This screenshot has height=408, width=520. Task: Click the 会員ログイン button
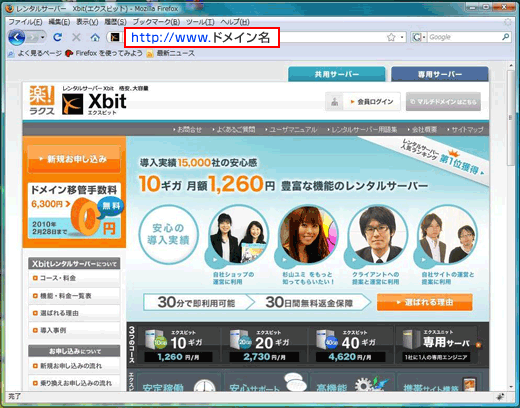click(x=363, y=102)
